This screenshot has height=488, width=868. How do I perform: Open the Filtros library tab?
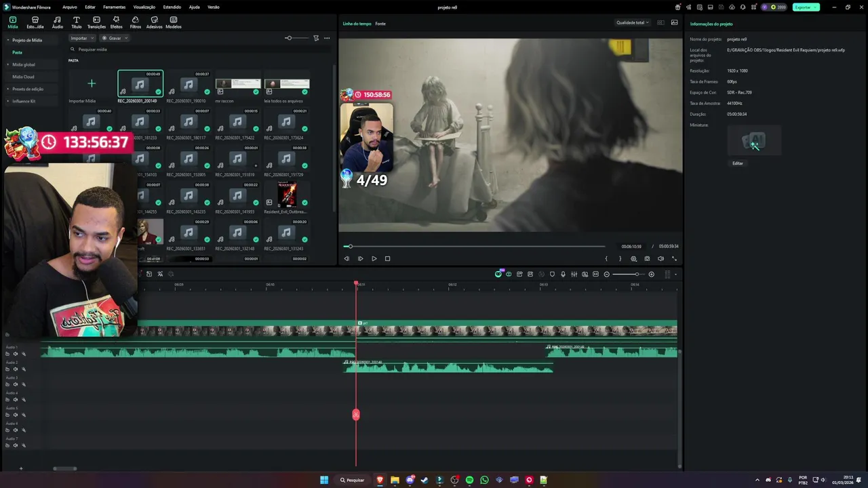coord(135,22)
